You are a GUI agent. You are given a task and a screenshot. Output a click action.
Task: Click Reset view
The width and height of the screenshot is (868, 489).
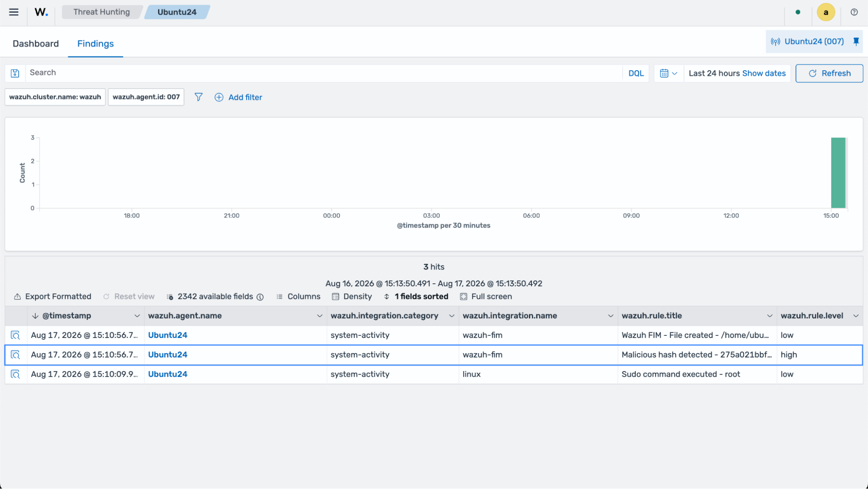click(x=129, y=297)
